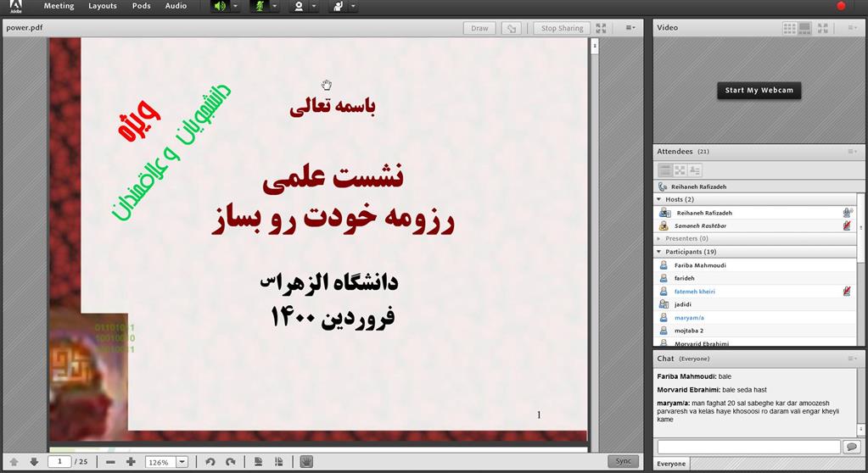Viewport: 868px width, 473px height.
Task: Open the Pods menu
Action: click(141, 6)
